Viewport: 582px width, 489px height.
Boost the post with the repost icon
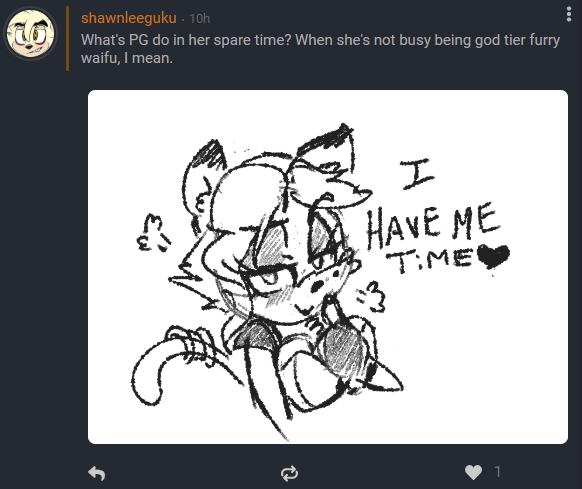tap(289, 473)
